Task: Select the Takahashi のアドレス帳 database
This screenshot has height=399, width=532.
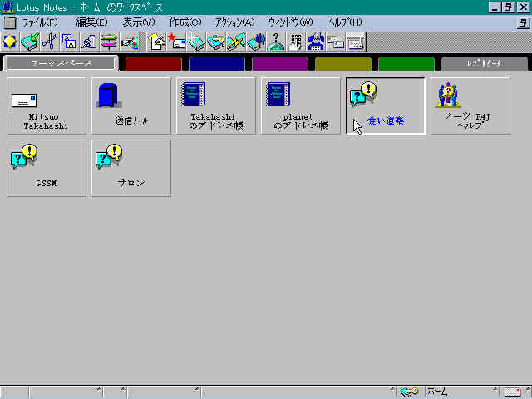Action: click(x=216, y=106)
